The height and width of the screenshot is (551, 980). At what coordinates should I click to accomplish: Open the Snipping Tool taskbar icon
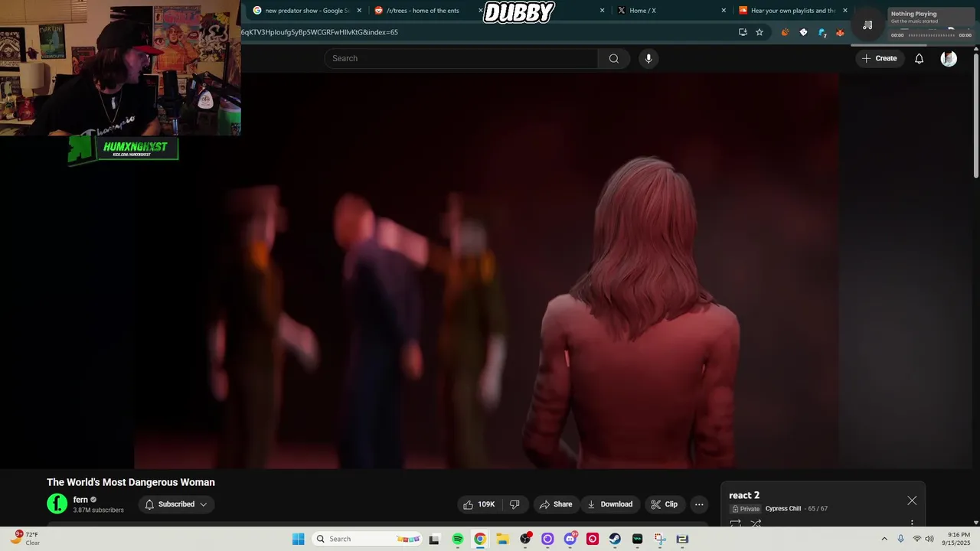click(x=660, y=539)
